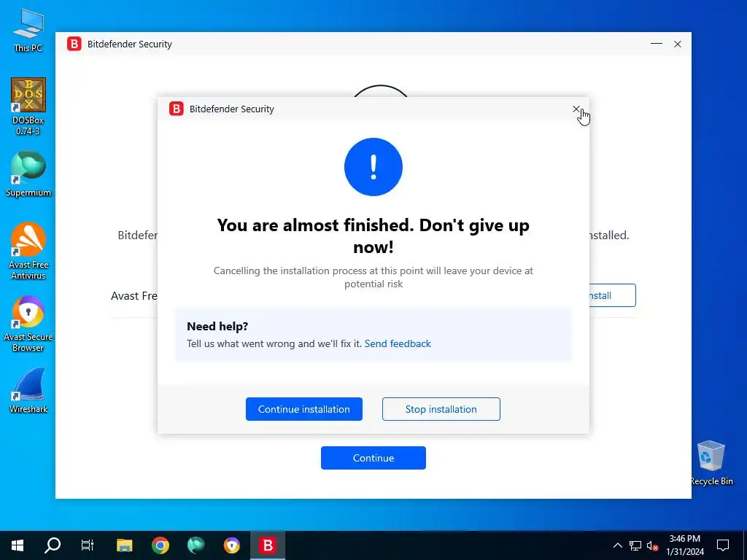Launch Avast Secure Browser from taskbar
747x560 pixels.
232,545
